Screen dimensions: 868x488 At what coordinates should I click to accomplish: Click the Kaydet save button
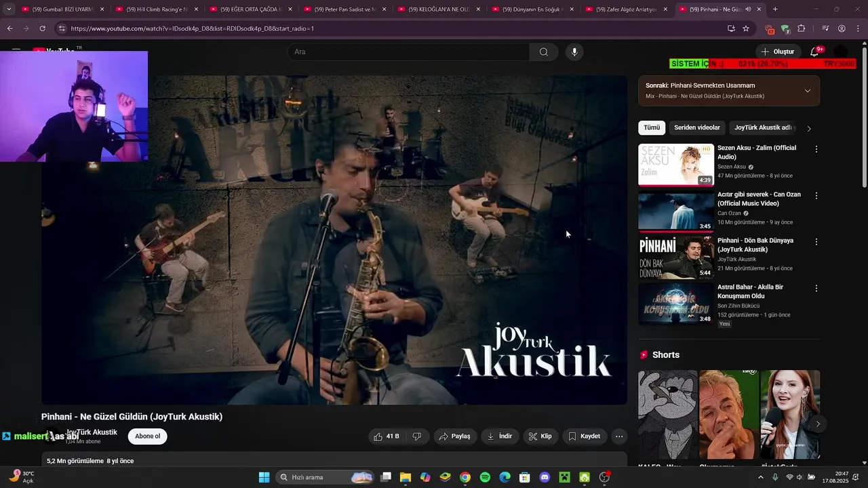(x=584, y=436)
